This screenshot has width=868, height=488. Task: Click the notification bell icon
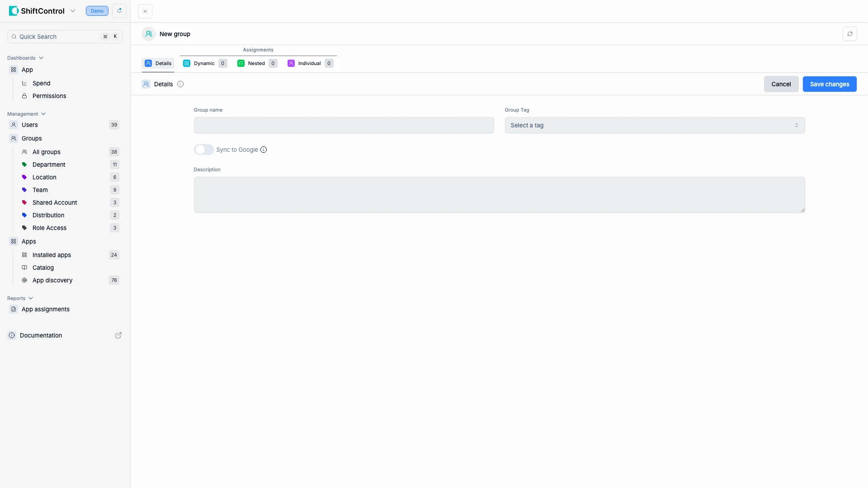(119, 11)
